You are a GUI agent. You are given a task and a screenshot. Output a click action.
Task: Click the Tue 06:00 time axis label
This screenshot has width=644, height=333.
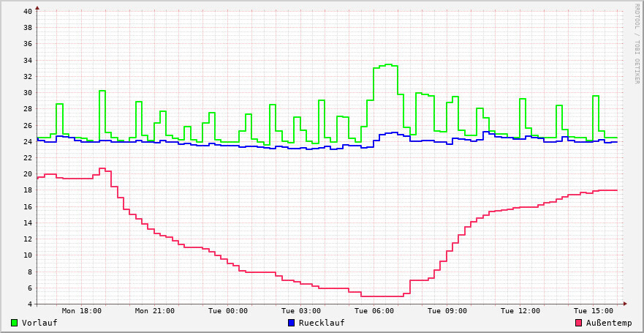[x=374, y=311]
